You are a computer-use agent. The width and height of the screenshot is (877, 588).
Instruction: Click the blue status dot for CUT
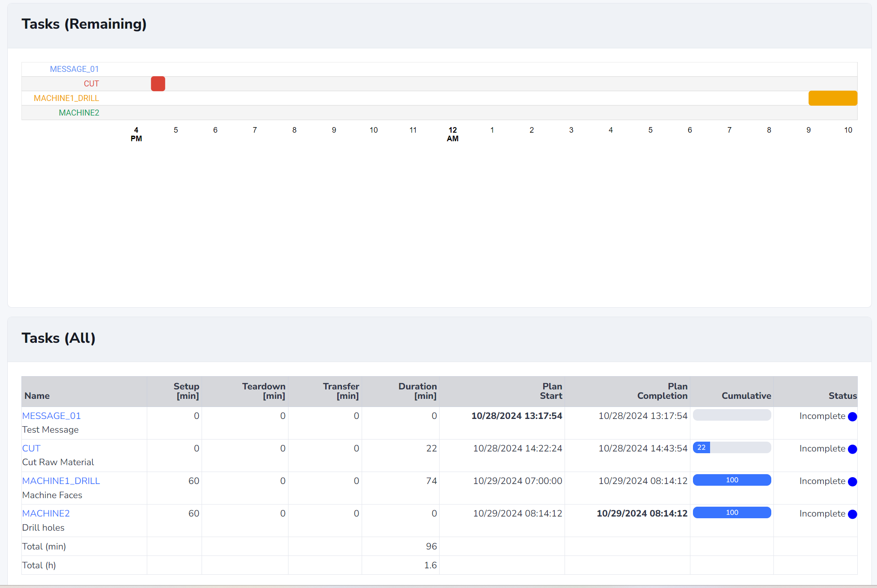click(x=852, y=449)
